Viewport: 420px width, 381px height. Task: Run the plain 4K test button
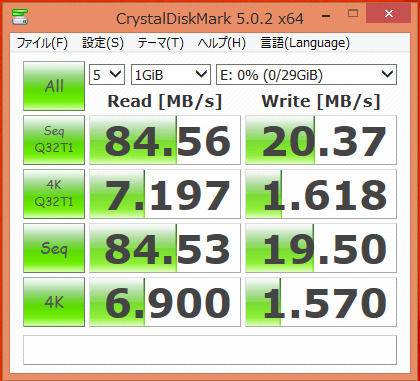(x=54, y=302)
